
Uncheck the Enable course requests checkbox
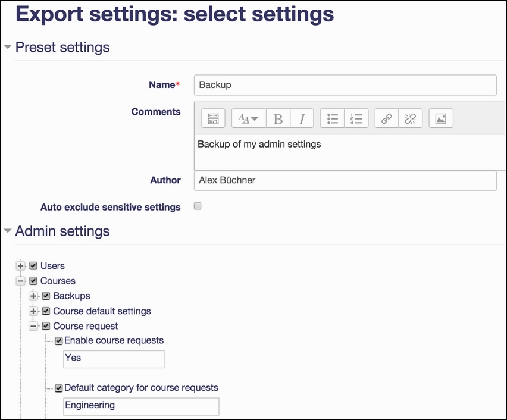pyautogui.click(x=58, y=341)
